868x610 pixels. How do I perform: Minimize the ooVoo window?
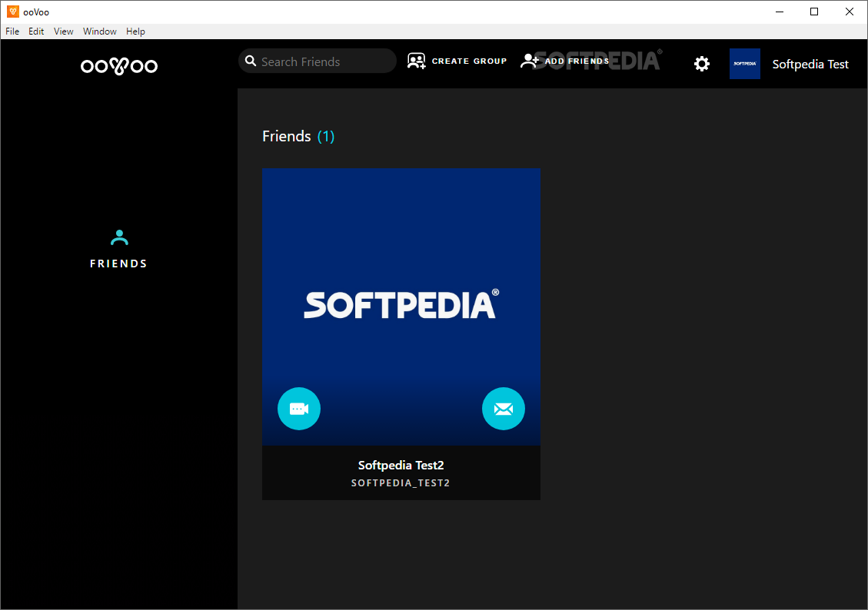tap(780, 12)
